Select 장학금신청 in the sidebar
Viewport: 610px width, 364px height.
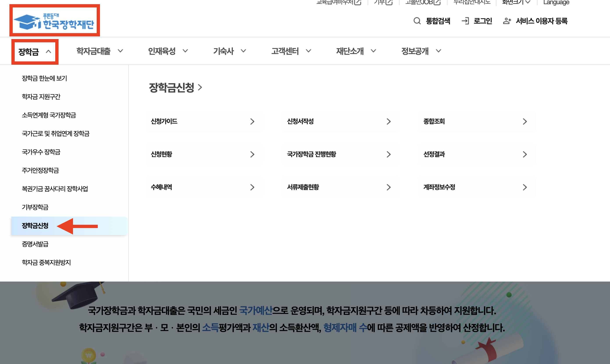(35, 226)
